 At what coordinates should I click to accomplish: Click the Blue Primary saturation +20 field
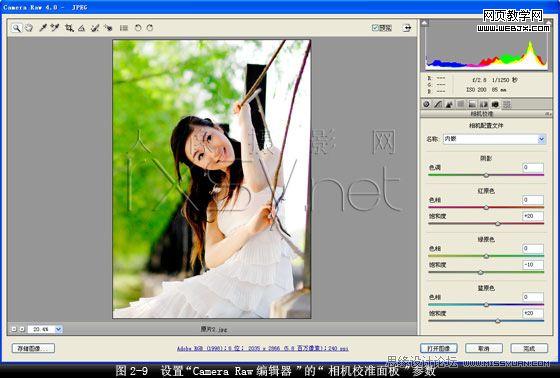pos(533,313)
